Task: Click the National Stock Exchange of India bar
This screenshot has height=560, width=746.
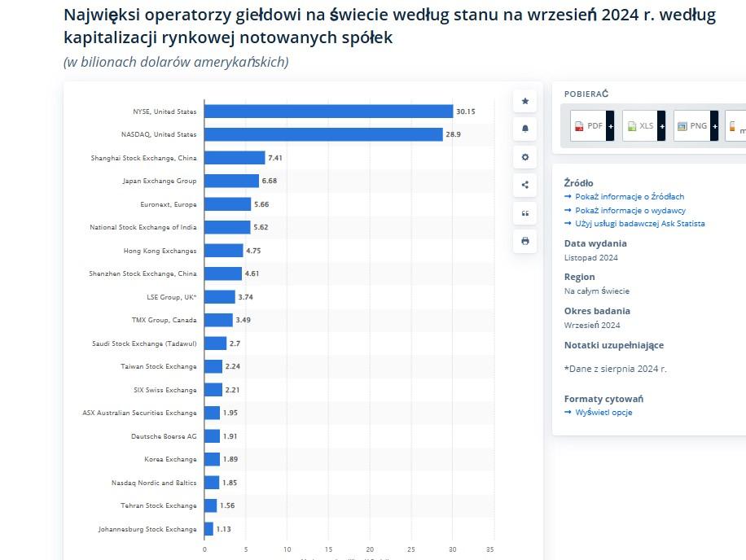Action: pos(227,227)
